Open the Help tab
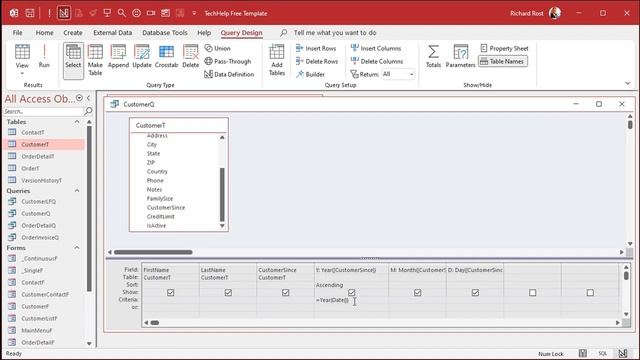This screenshot has height=360, width=640. [204, 33]
